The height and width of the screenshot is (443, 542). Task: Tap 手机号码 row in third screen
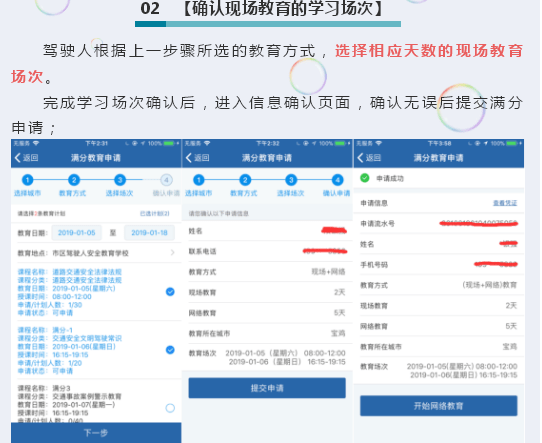[x=439, y=265]
